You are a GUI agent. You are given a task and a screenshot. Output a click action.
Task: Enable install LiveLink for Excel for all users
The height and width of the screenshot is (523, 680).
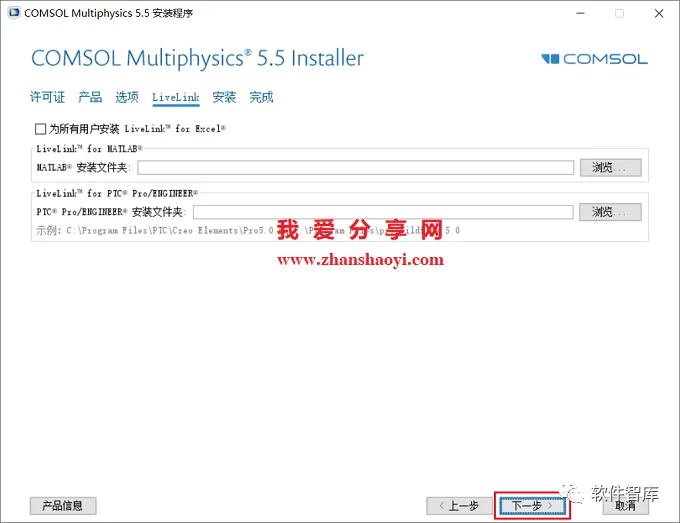point(40,129)
